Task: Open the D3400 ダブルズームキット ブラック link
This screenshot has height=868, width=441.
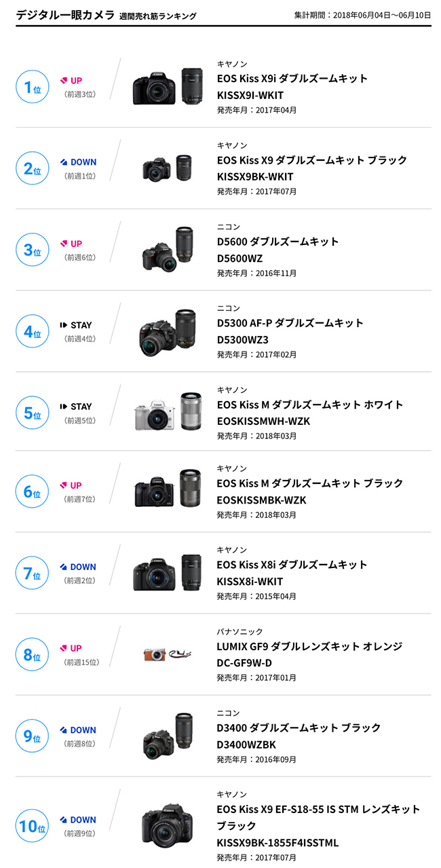Action: tap(299, 728)
